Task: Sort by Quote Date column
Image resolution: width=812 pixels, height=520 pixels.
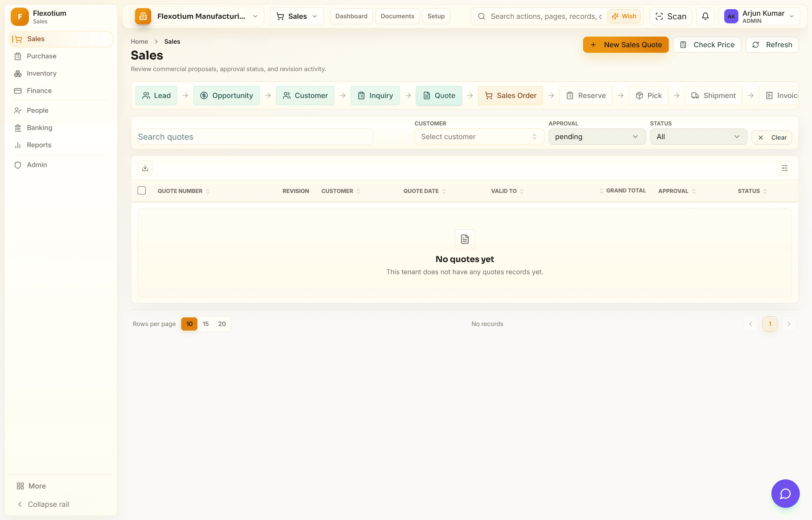Action: tap(425, 191)
